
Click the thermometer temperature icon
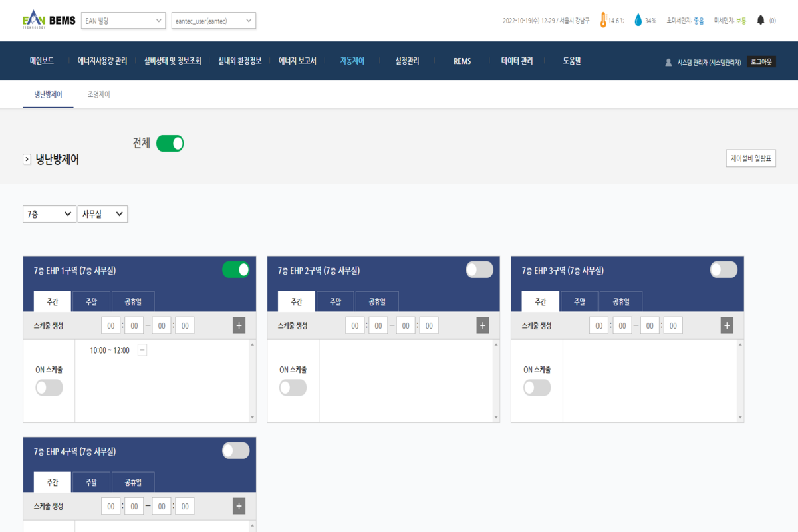[604, 21]
